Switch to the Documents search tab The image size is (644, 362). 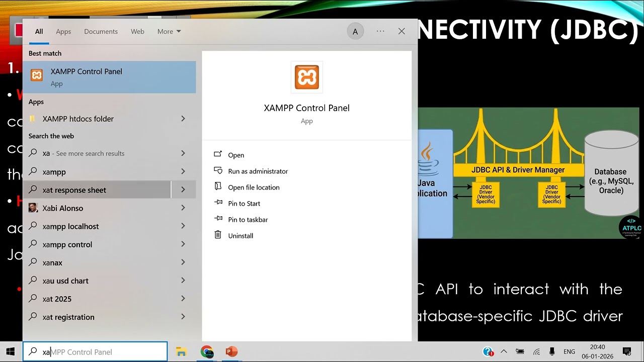click(101, 31)
